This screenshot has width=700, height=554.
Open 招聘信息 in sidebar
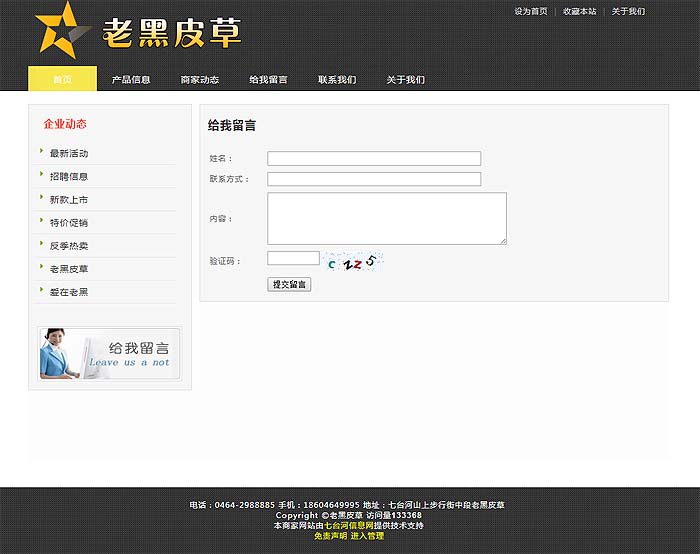point(69,177)
